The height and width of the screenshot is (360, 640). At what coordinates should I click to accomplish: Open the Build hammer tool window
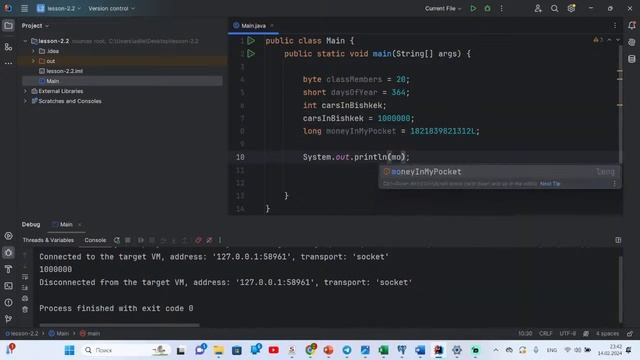pyautogui.click(x=8, y=269)
